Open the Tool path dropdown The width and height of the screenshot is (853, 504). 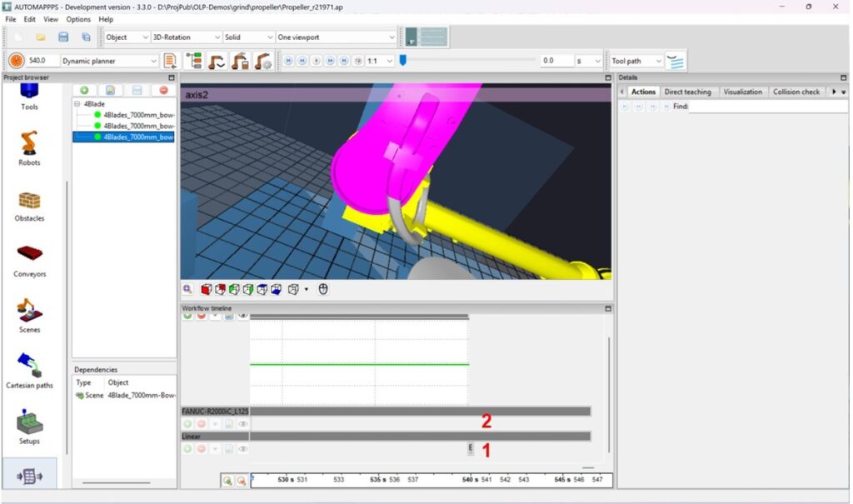coord(658,61)
